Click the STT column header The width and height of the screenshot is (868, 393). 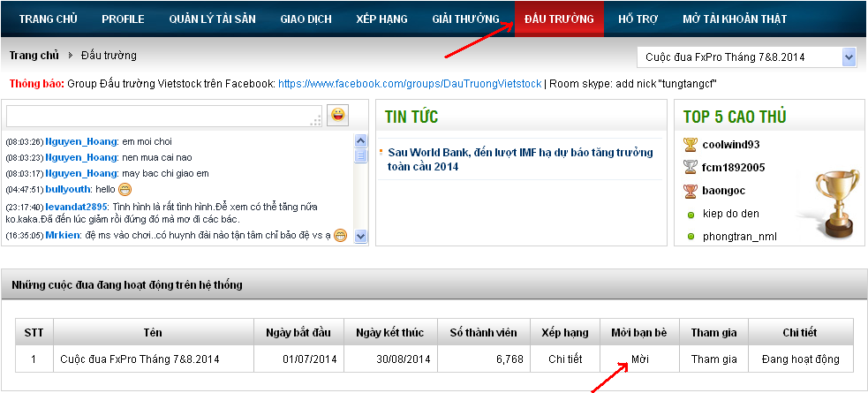click(x=34, y=333)
